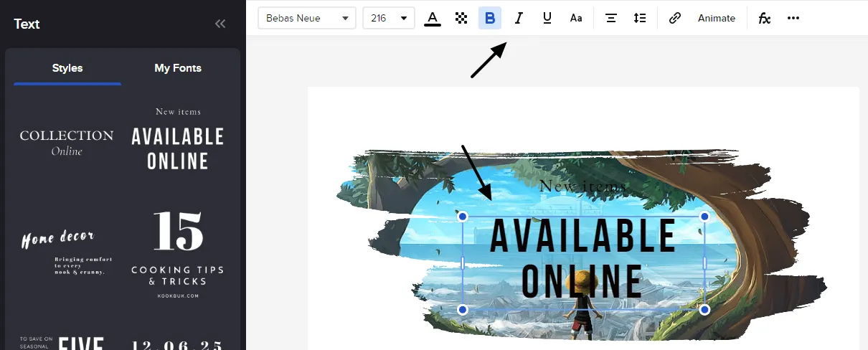868x350 pixels.
Task: Select the Available Online text style preset
Action: (178, 139)
